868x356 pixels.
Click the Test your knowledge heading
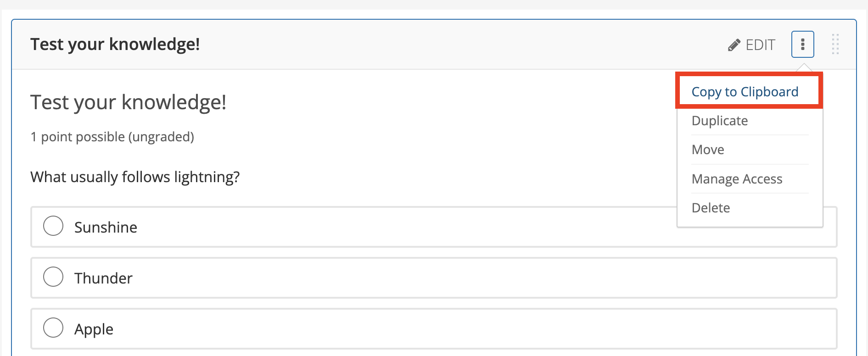[x=129, y=102]
